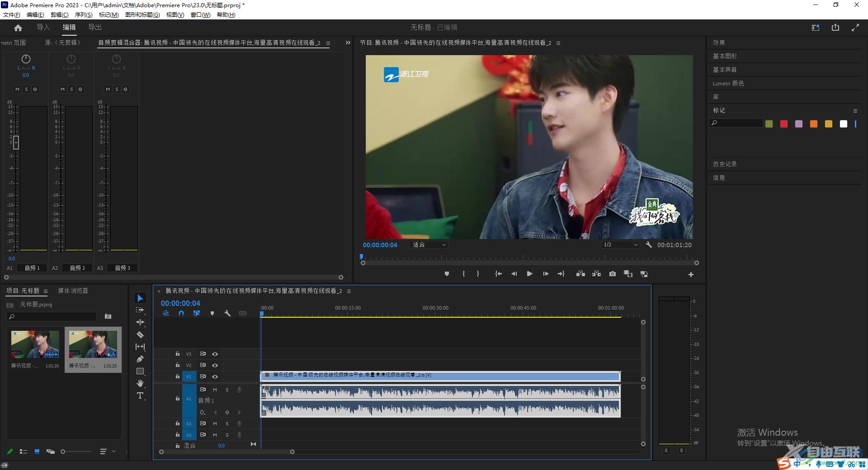Mute timeline track A2
The image size is (868, 470).
(x=215, y=424)
